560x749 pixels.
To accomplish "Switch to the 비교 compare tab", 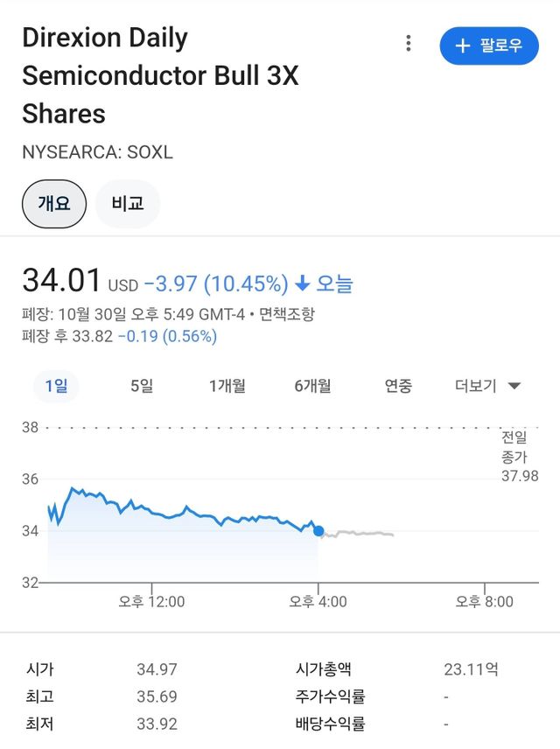I will [128, 204].
